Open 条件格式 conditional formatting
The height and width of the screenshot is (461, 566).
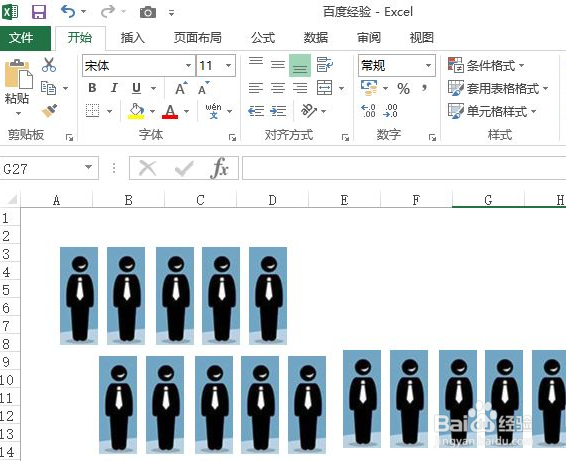(x=486, y=65)
